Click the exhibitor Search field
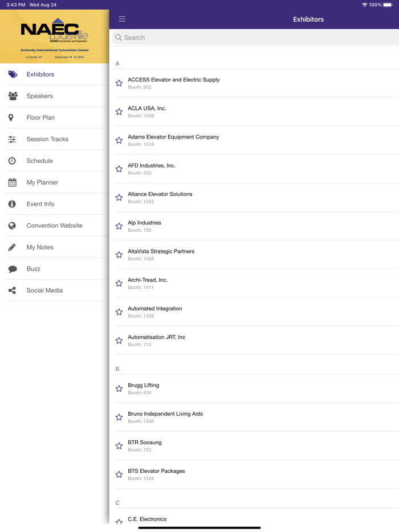399x532 pixels. (256, 38)
